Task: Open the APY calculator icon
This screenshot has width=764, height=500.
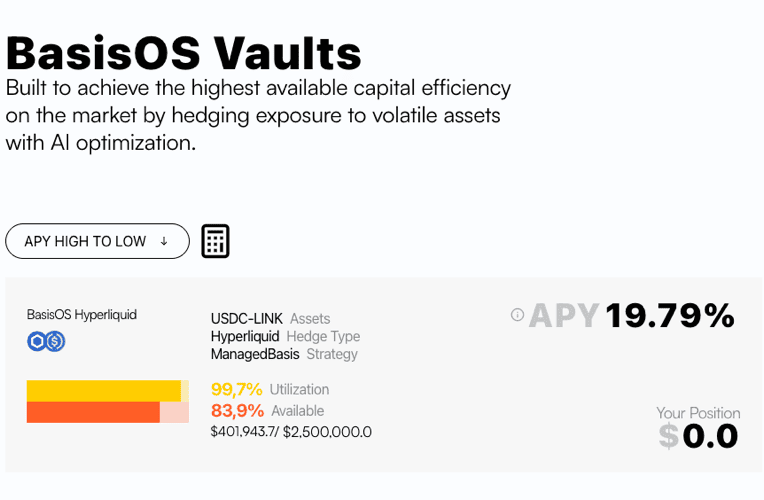Action: click(215, 241)
